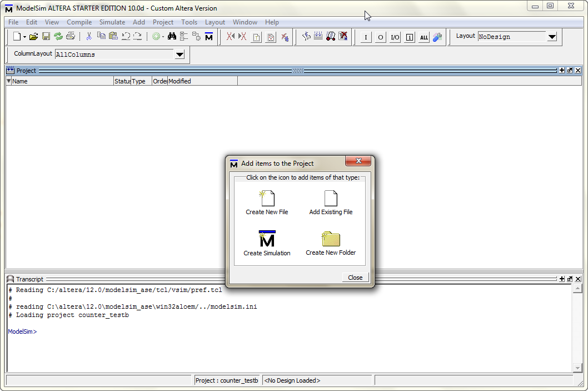Click the Print toolbar icon
This screenshot has width=588, height=391.
[71, 36]
